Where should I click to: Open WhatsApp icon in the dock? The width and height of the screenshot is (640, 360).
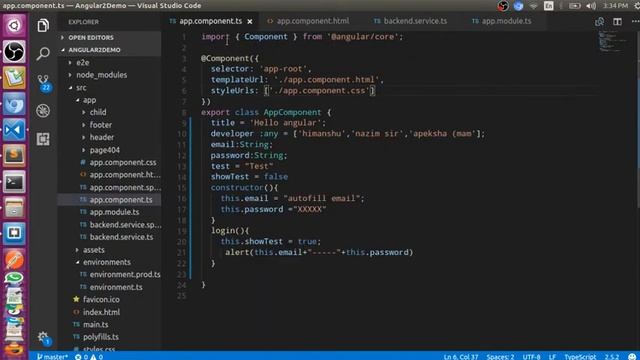coord(14,278)
